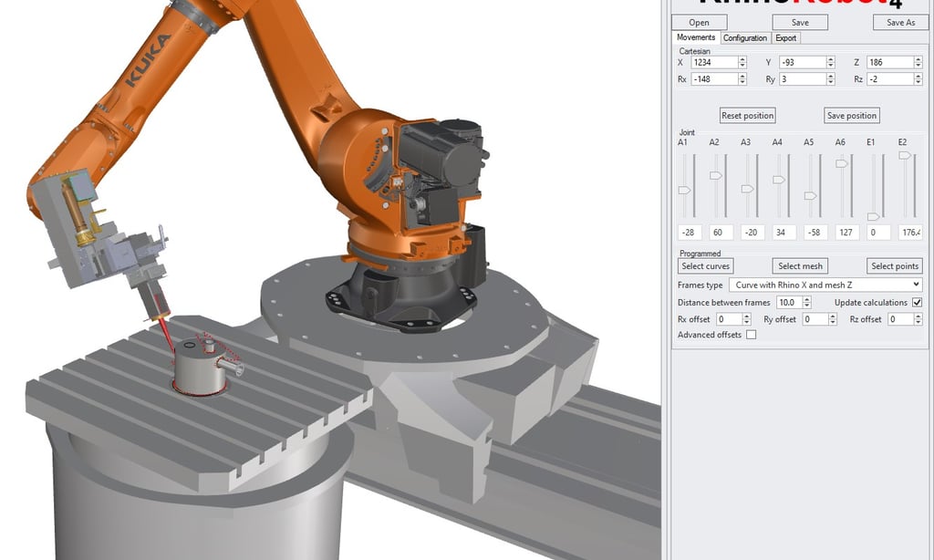Click the "Programmed" group label
Viewport: 934px width, 560px height.
click(700, 254)
